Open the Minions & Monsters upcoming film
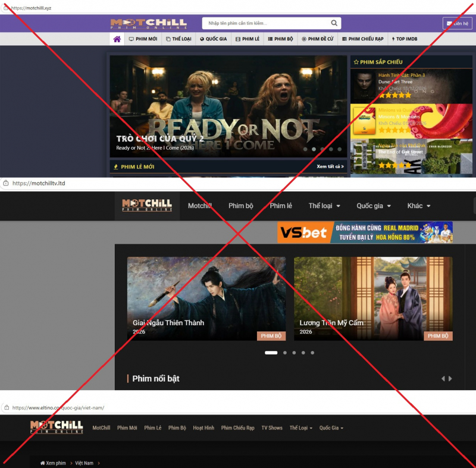This screenshot has height=468, width=476. pyautogui.click(x=411, y=121)
